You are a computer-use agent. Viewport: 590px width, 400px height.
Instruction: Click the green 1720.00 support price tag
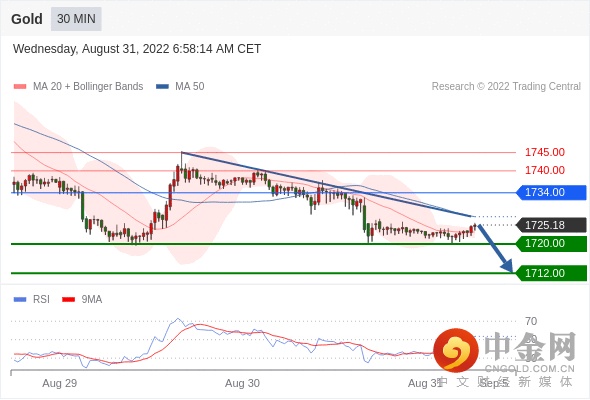(x=551, y=243)
